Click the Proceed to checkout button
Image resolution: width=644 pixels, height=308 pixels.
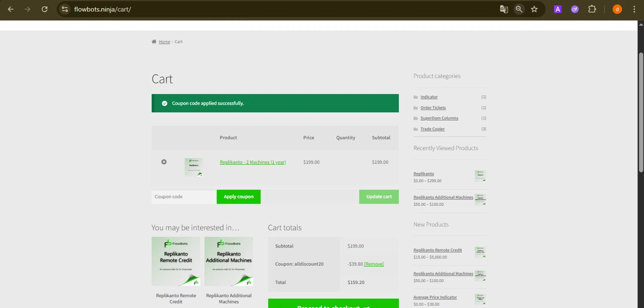(x=334, y=303)
